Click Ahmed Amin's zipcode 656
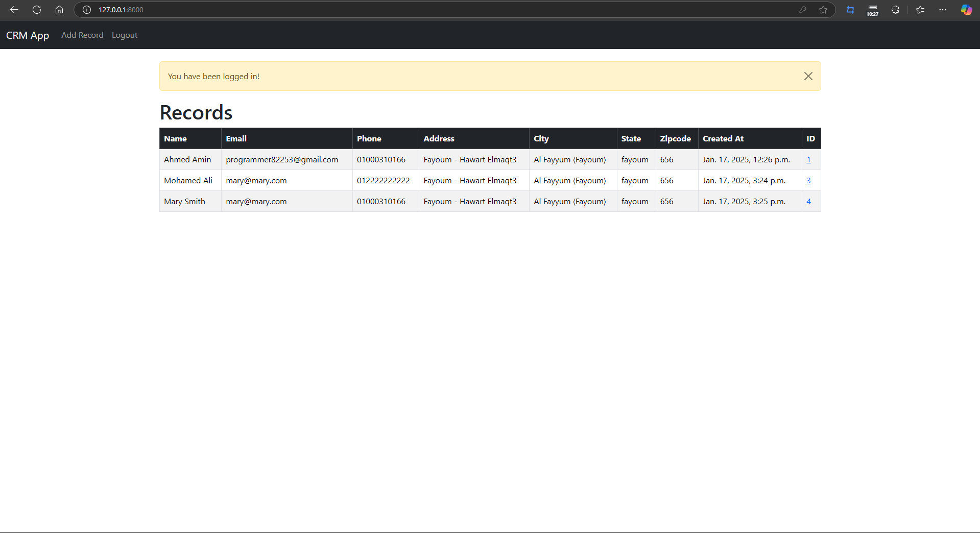The width and height of the screenshot is (980, 533). coord(667,160)
